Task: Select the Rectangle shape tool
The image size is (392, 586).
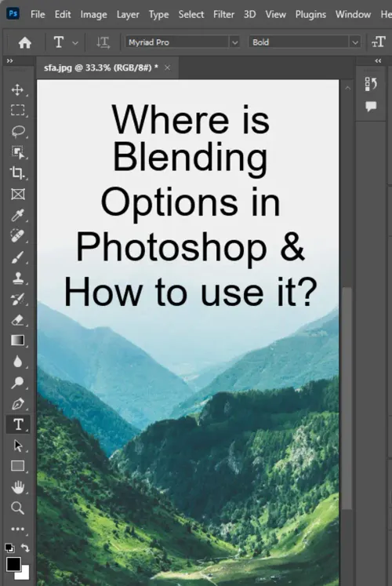Action: (17, 466)
